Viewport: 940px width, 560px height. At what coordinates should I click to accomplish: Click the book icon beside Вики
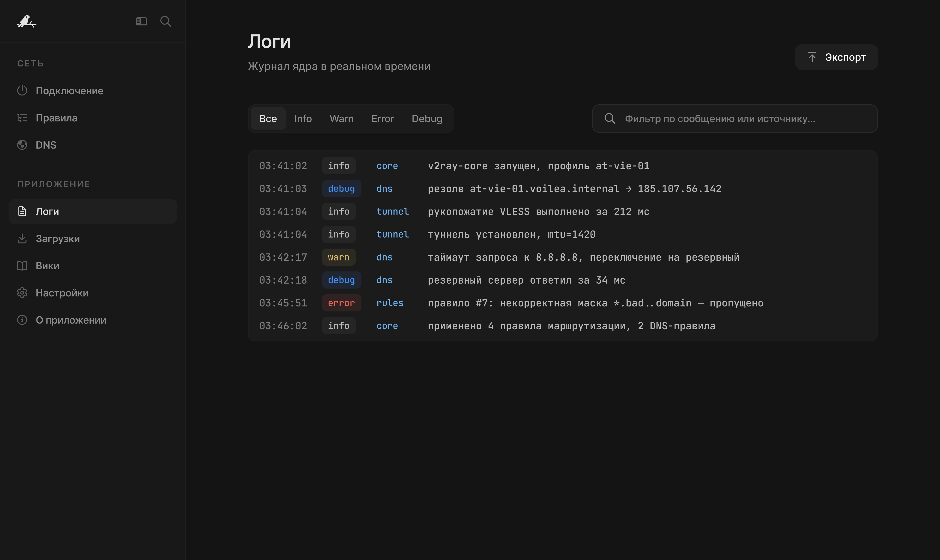[x=22, y=266]
